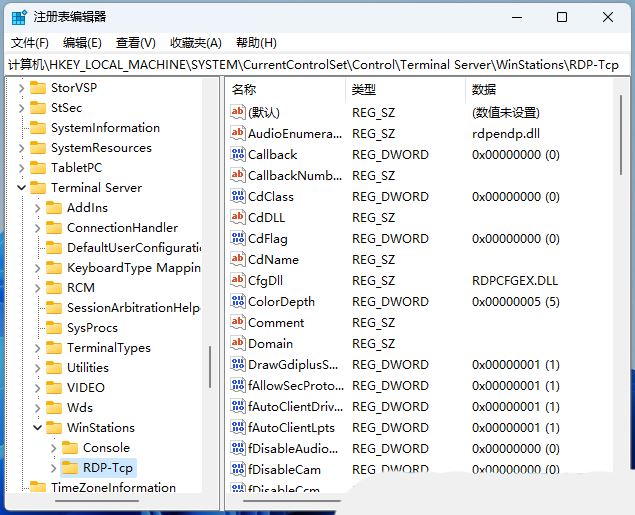Select the TimeZoneInformation key
The width and height of the screenshot is (635, 515).
[x=113, y=487]
